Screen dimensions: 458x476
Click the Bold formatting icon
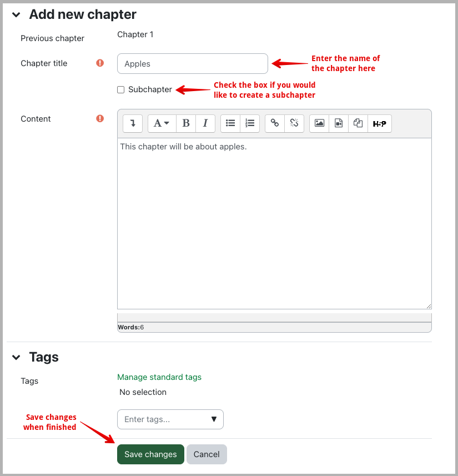[186, 123]
